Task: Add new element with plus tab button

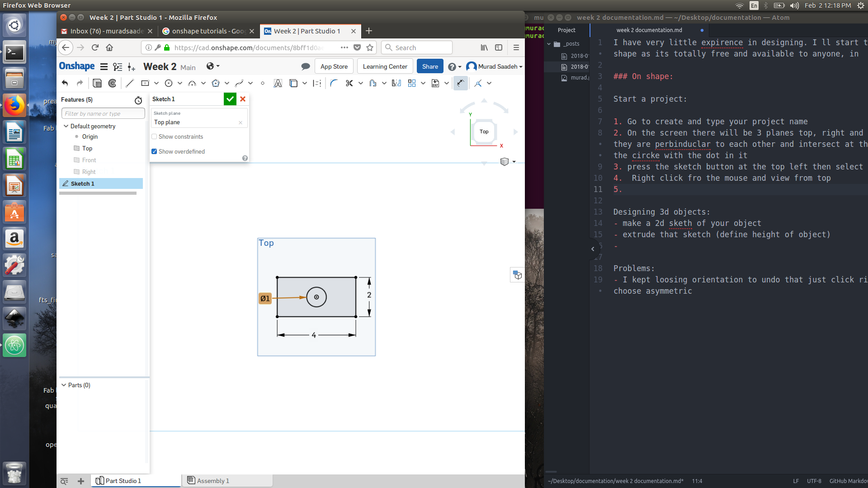Action: [81, 481]
